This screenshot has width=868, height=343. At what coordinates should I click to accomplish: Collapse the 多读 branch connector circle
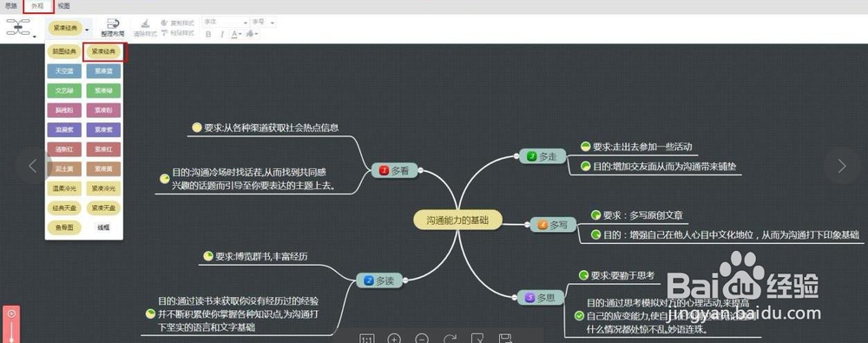[x=405, y=281]
